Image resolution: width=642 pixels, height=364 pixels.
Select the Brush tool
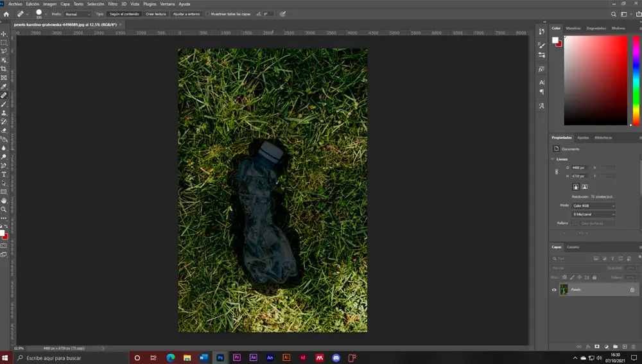coord(4,104)
